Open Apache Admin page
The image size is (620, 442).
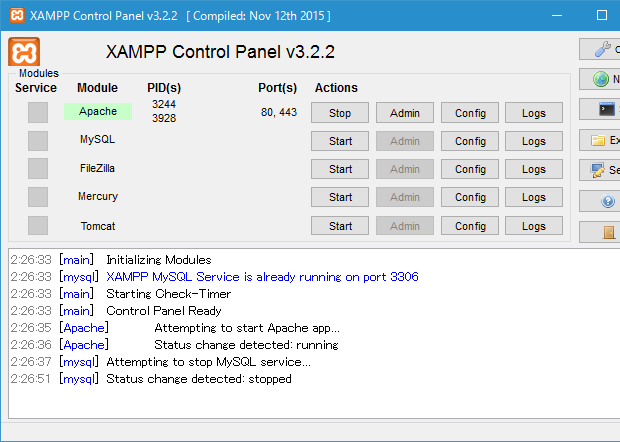pos(405,113)
